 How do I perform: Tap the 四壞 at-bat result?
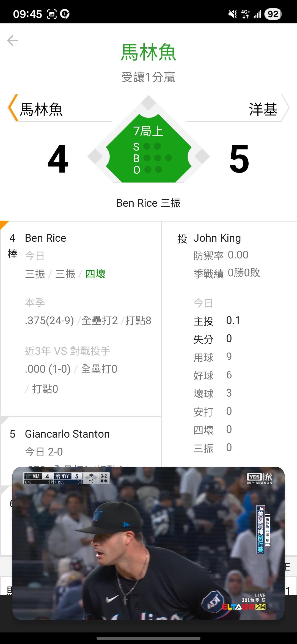click(95, 274)
